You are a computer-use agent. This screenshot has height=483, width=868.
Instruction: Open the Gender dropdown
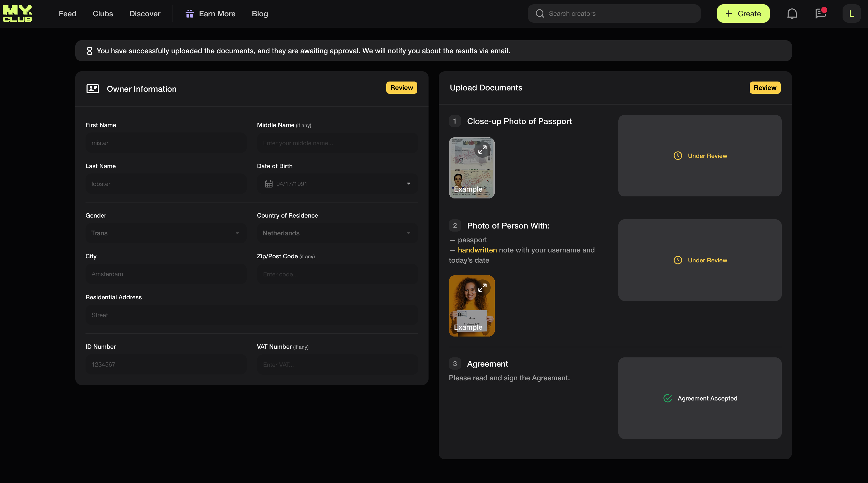[166, 233]
